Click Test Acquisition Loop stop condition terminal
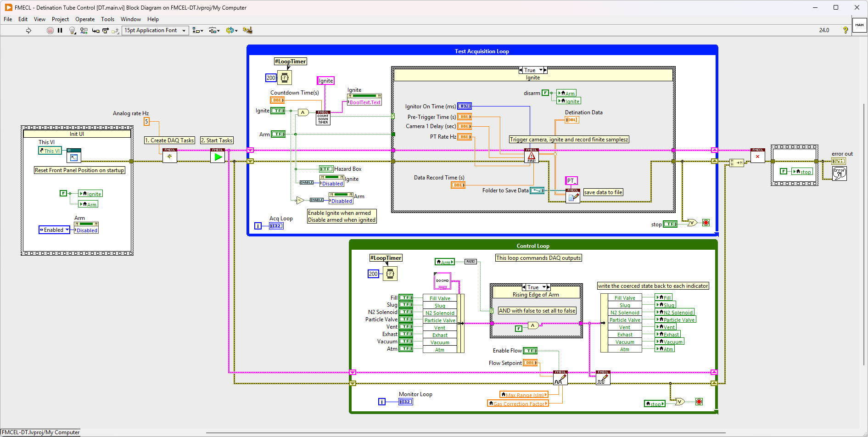 pos(706,223)
